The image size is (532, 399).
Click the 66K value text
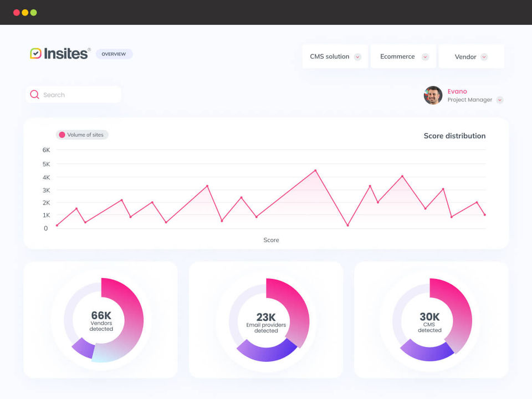tap(101, 315)
